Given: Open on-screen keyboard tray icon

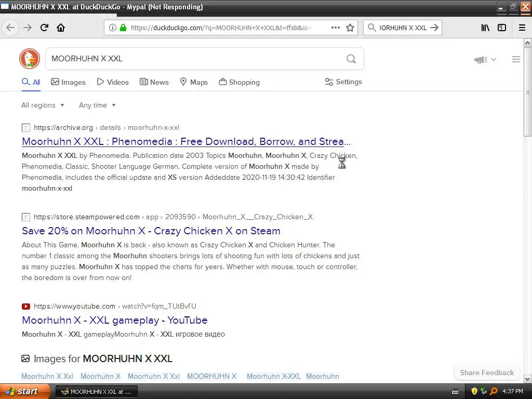Looking at the screenshot, I should click(455, 392).
